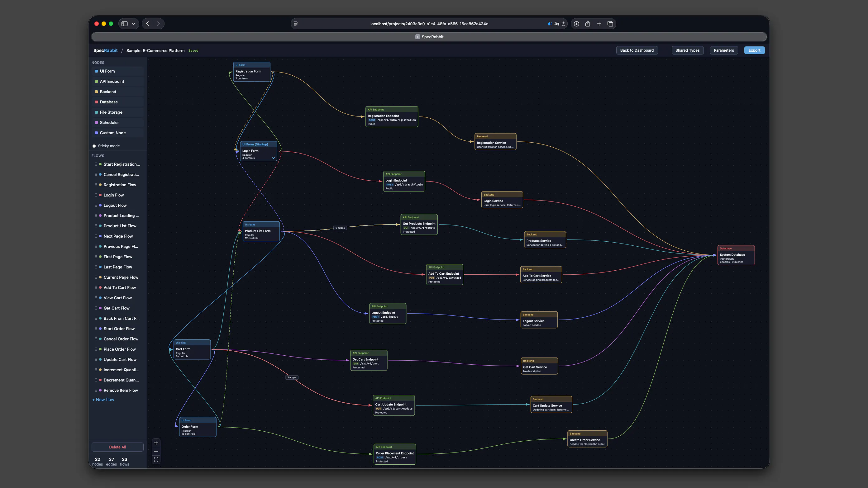Go forward with the browser forward arrow
868x488 pixels.
158,24
